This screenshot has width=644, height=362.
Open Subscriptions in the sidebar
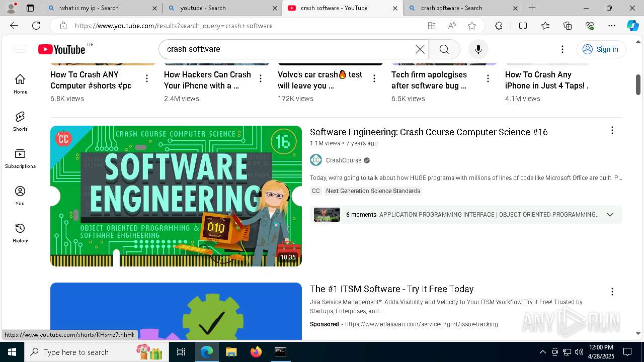20,158
